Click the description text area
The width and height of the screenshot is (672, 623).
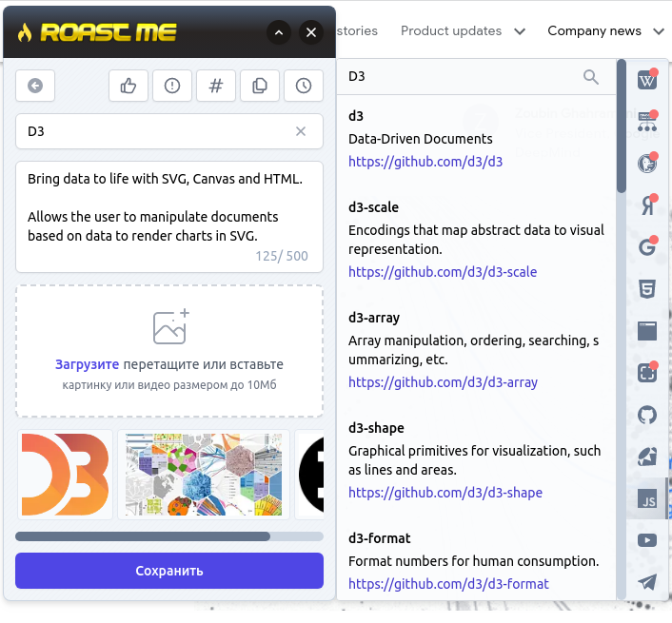[169, 217]
